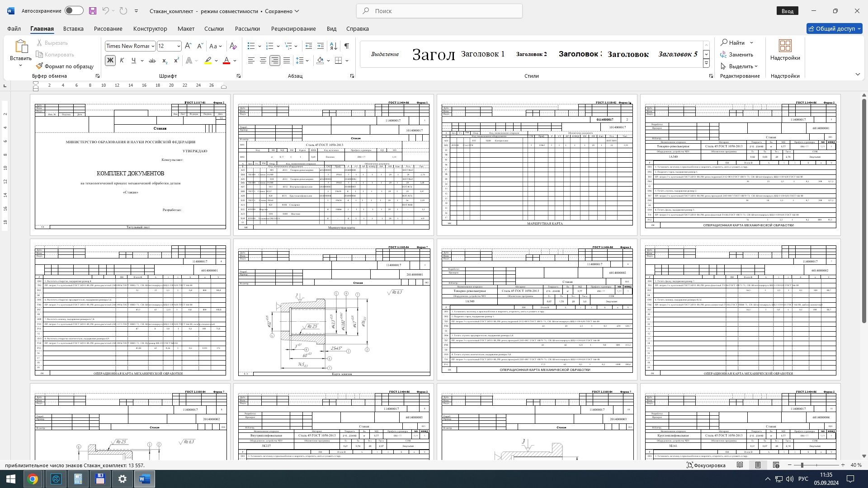Show paragraph marks pilcrow icon
The width and height of the screenshot is (868, 488).
pyautogui.click(x=346, y=46)
